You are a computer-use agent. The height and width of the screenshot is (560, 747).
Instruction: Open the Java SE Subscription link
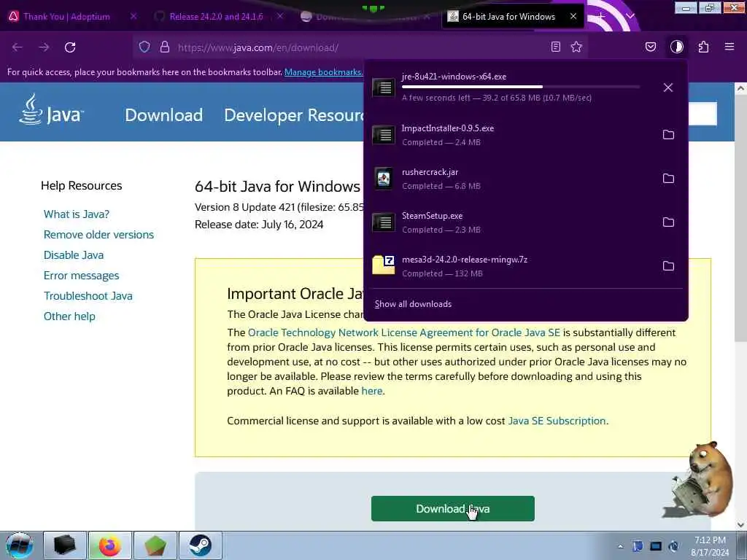click(557, 421)
